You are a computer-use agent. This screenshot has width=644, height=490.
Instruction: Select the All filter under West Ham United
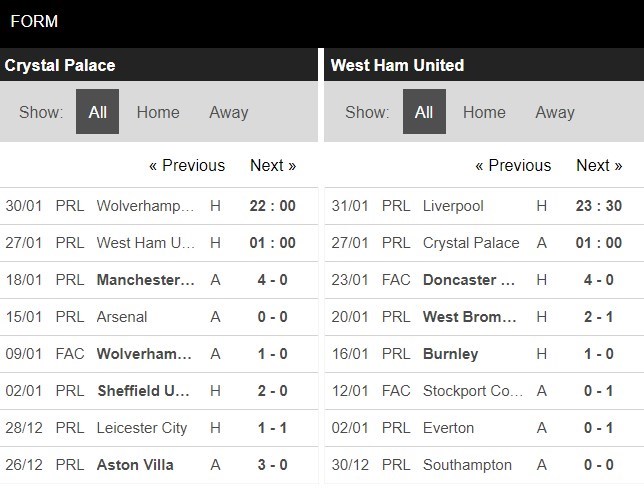424,112
